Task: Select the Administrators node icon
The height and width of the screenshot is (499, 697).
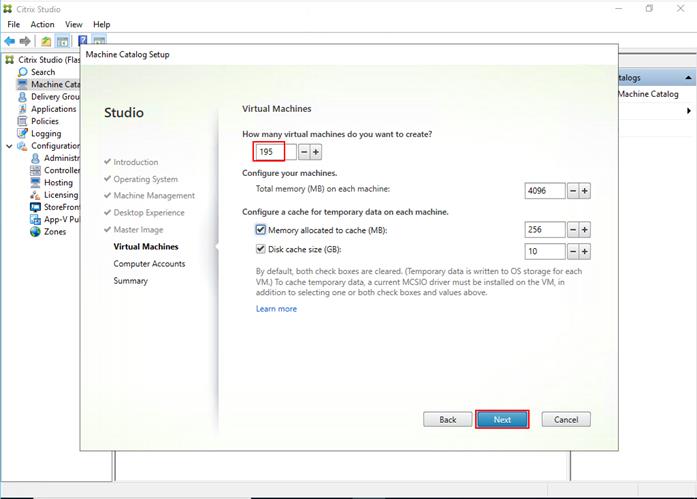Action: (x=35, y=158)
